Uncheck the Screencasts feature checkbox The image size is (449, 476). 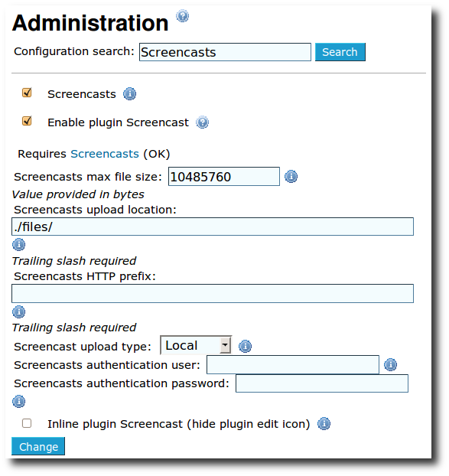[x=27, y=93]
